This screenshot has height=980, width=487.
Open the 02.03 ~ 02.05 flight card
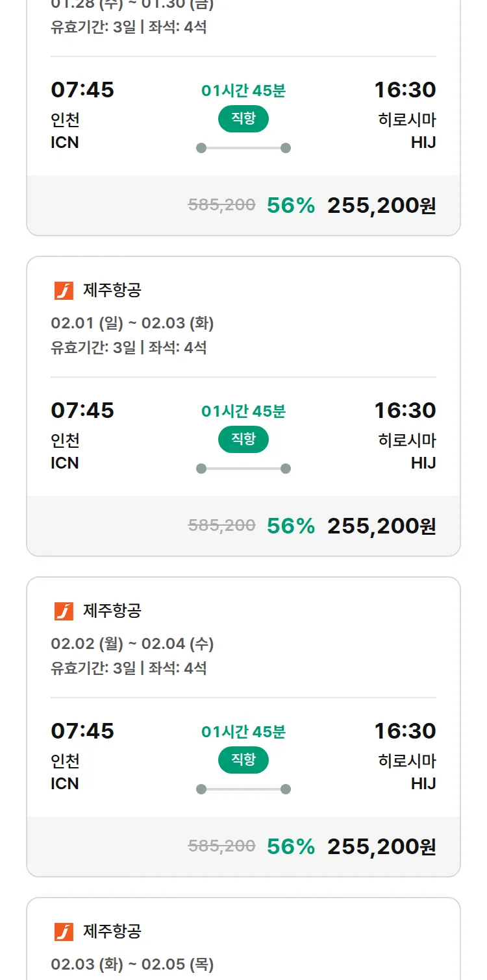coord(243,941)
